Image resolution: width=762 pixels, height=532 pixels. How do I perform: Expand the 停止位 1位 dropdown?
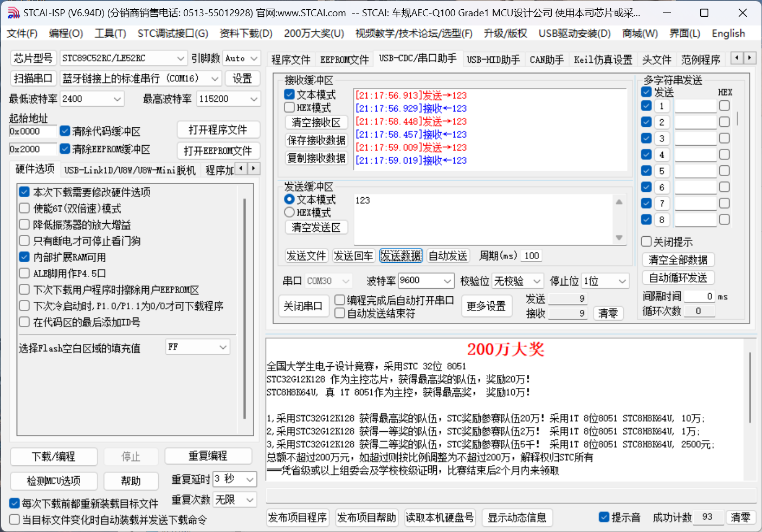coord(623,281)
